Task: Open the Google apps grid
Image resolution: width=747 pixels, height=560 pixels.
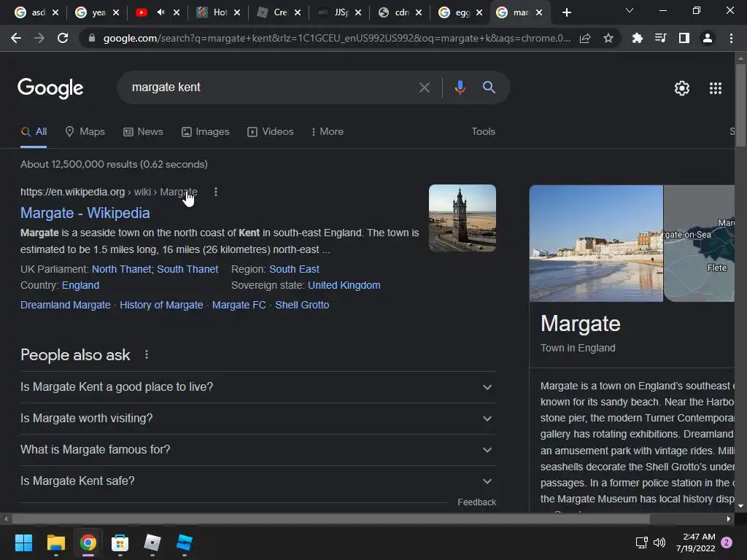Action: tap(716, 88)
